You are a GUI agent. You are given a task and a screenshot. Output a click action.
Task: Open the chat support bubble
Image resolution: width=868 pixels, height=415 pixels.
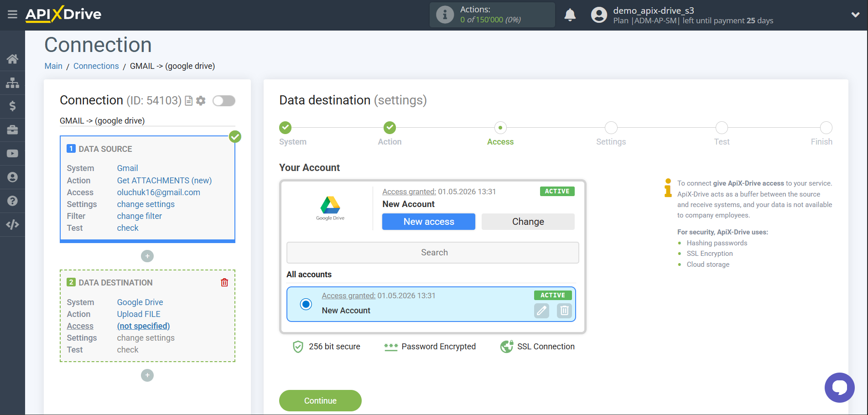point(839,388)
